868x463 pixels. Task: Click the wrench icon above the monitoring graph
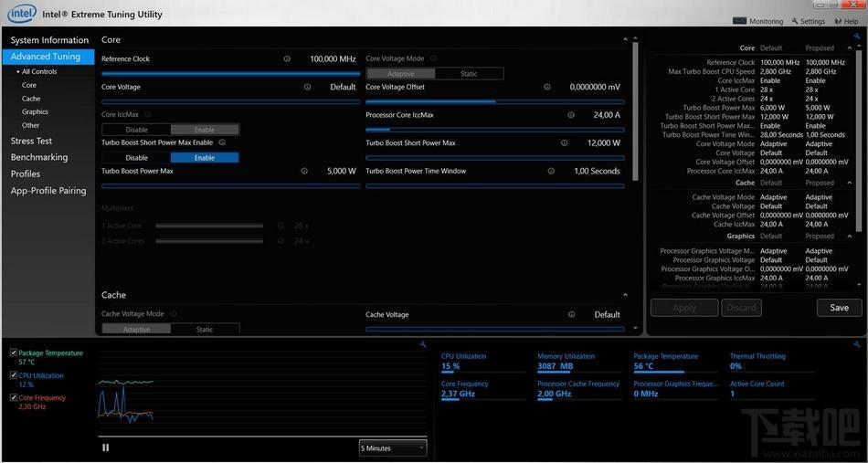(422, 344)
